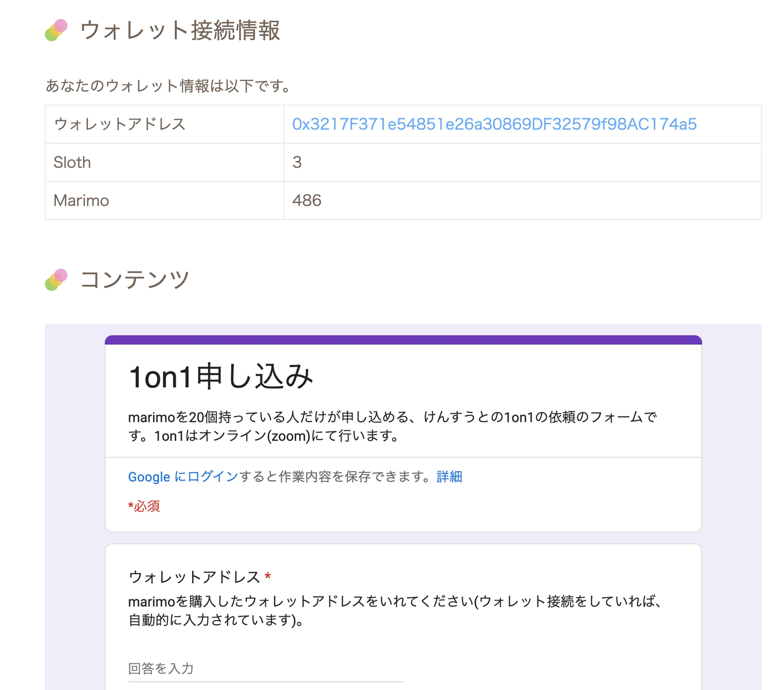The height and width of the screenshot is (690, 784).
Task: Click the コンテンツ heading text
Action: coord(134,279)
